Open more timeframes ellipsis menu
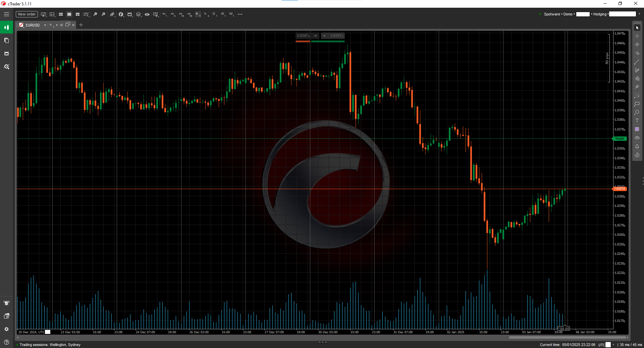Viewport: 644px width, 348px height. pyautogui.click(x=240, y=14)
